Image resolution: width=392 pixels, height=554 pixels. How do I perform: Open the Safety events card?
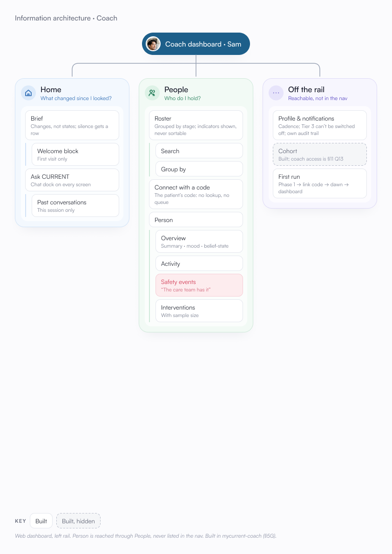tap(199, 285)
